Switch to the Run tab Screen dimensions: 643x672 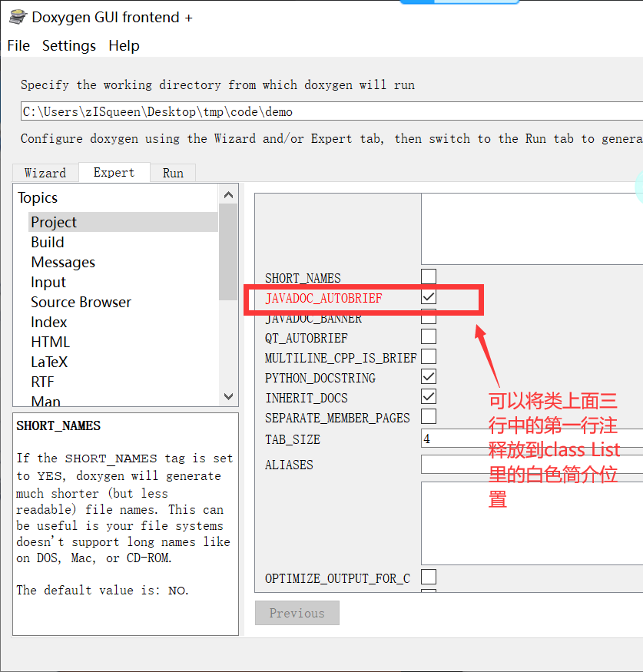point(173,173)
